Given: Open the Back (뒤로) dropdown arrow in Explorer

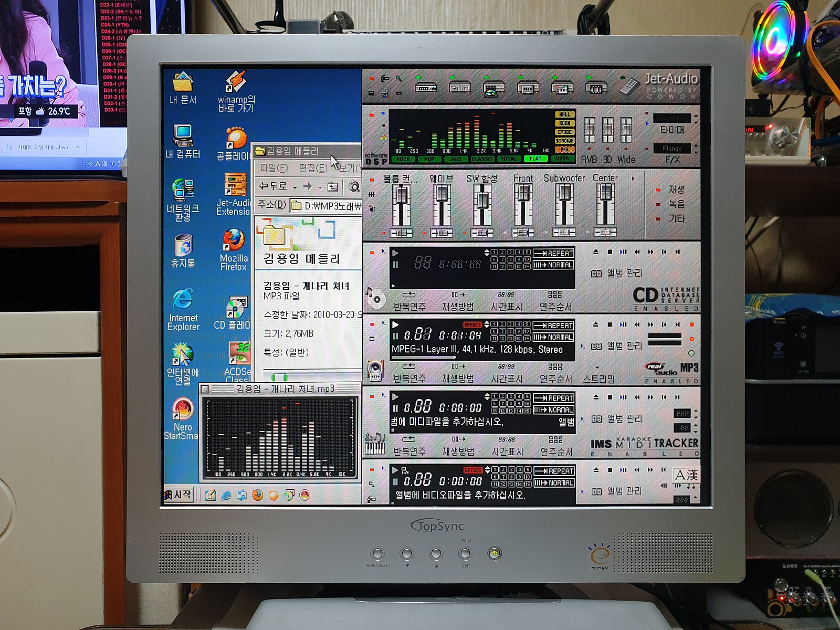Looking at the screenshot, I should click(295, 187).
